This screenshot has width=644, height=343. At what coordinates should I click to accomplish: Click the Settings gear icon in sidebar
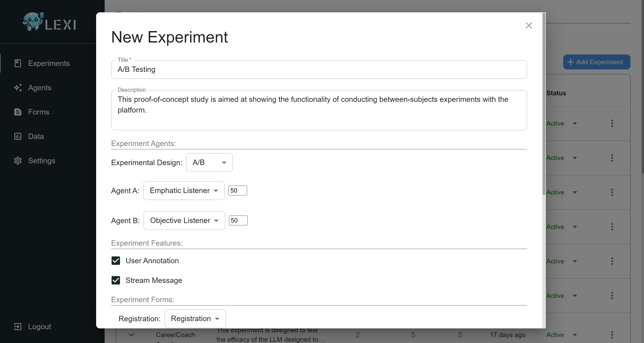coord(18,161)
